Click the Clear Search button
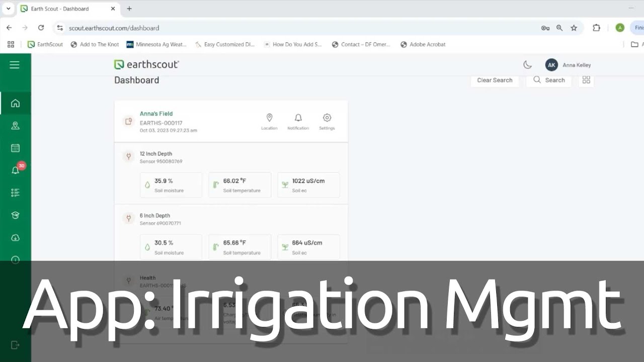Screen dimensions: 644x362 pos(495,80)
